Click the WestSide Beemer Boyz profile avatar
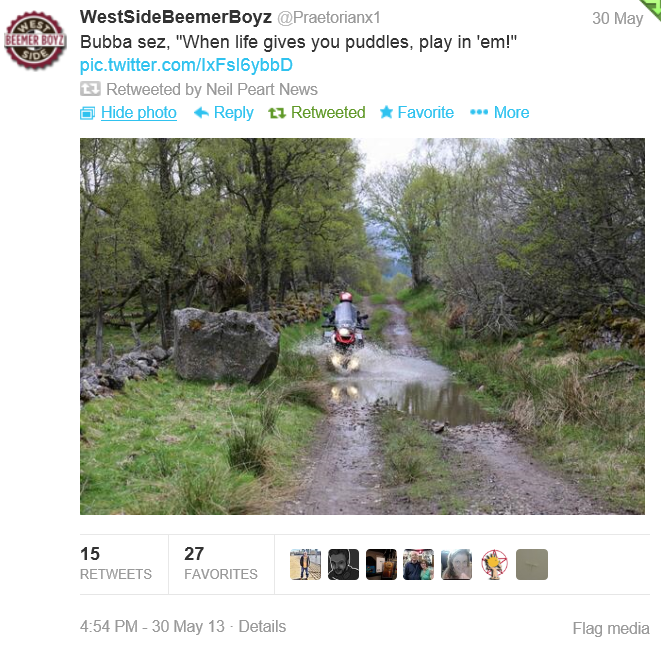Viewport: 661px width, 649px height. point(35,40)
